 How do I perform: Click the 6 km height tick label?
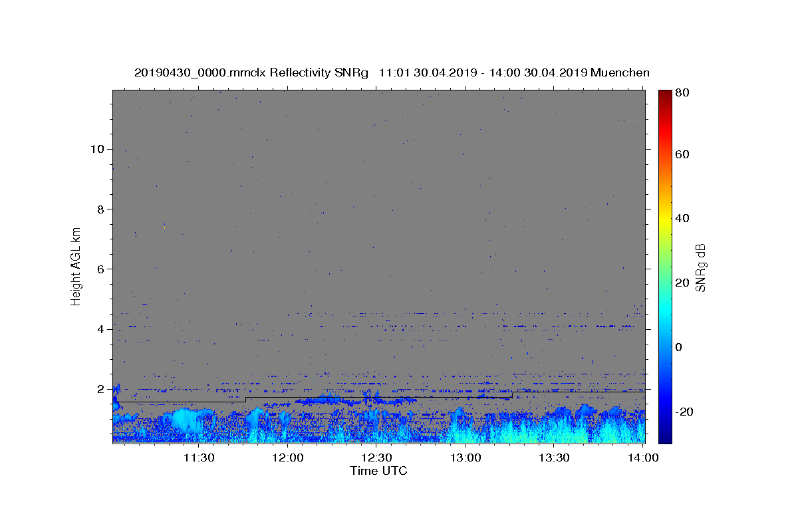(x=100, y=269)
